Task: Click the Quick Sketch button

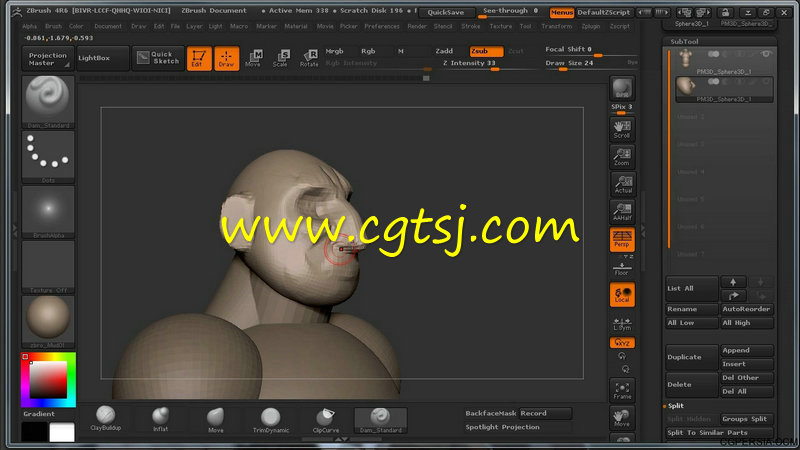Action: (x=158, y=58)
